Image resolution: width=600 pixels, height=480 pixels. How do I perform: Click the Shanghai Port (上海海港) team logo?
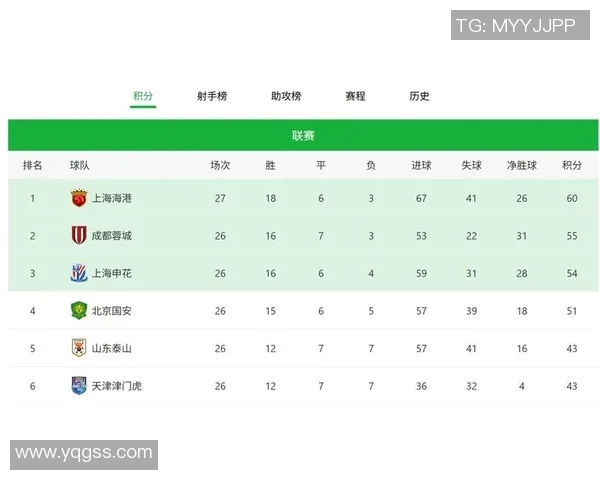click(79, 198)
